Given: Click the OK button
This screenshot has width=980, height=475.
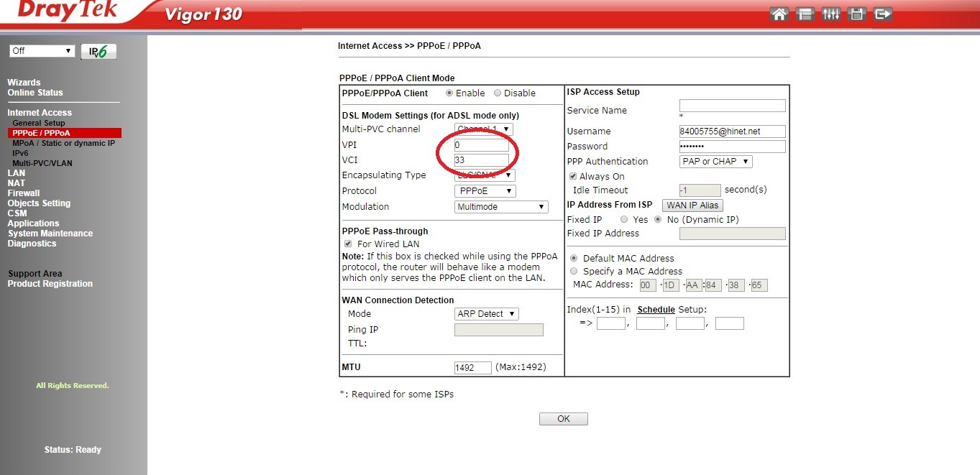Looking at the screenshot, I should click(563, 419).
